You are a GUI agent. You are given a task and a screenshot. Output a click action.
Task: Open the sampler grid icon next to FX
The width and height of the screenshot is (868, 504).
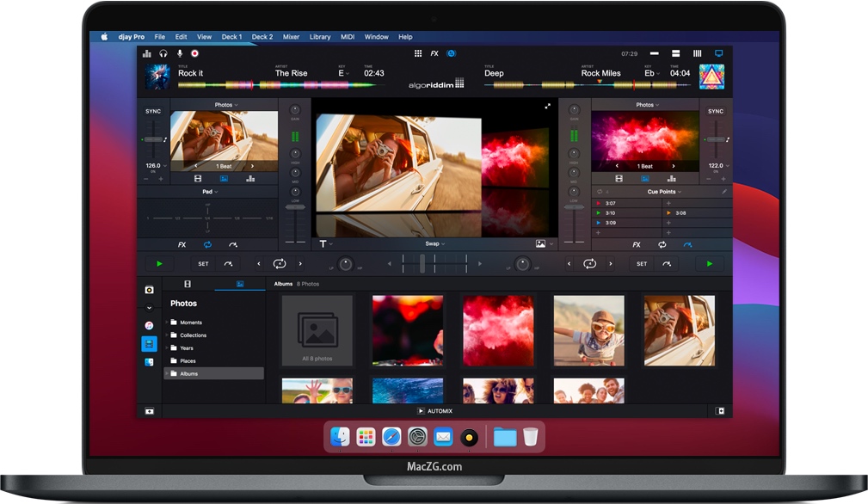pos(417,53)
